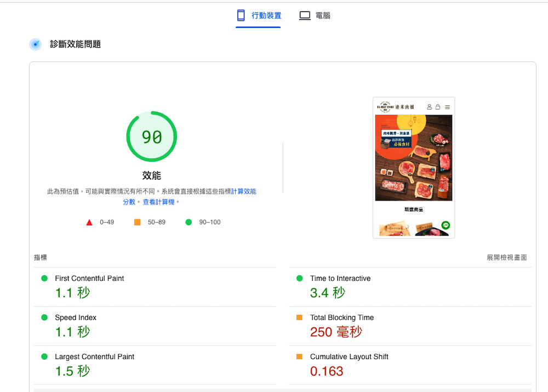Click the green dot beside Largest Contentful Paint
Screen dimensions: 548x392
coord(44,357)
